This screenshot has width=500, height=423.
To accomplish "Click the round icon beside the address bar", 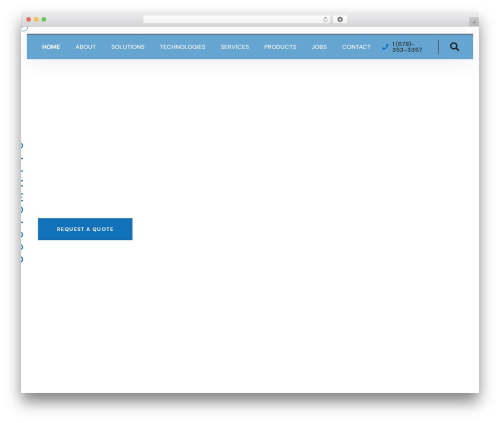I will (x=340, y=20).
